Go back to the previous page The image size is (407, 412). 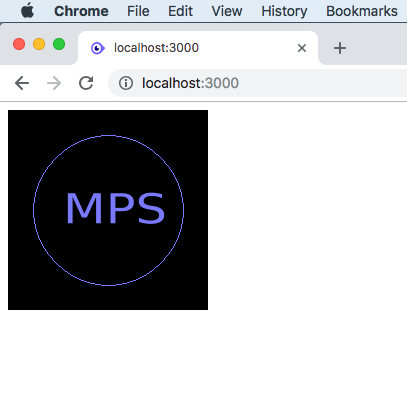pyautogui.click(x=22, y=83)
